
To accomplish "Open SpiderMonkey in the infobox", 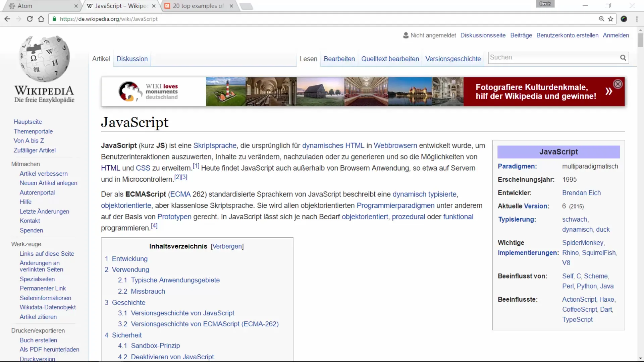I will pyautogui.click(x=583, y=243).
